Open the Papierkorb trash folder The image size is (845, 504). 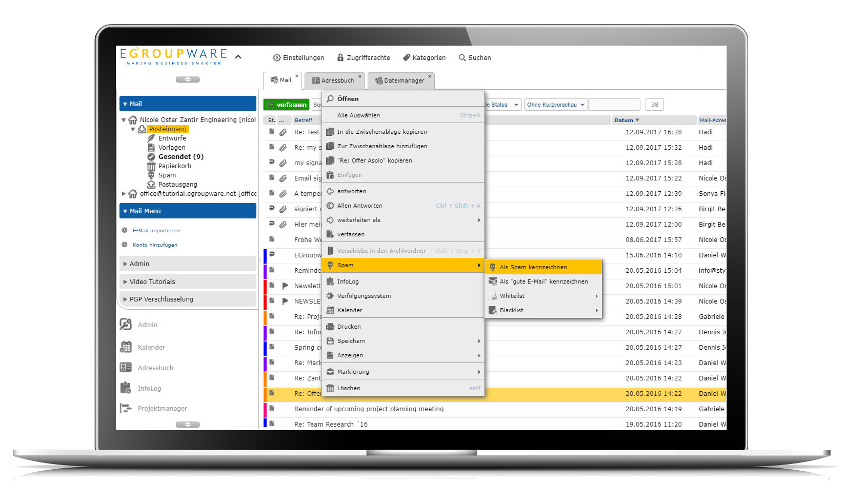[x=174, y=166]
